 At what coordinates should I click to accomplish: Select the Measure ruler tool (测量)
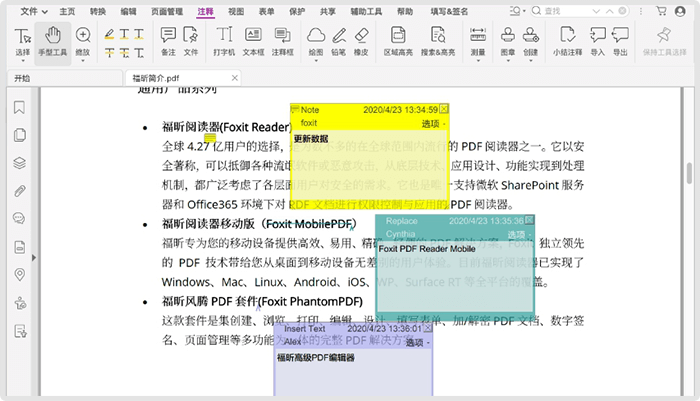point(478,41)
